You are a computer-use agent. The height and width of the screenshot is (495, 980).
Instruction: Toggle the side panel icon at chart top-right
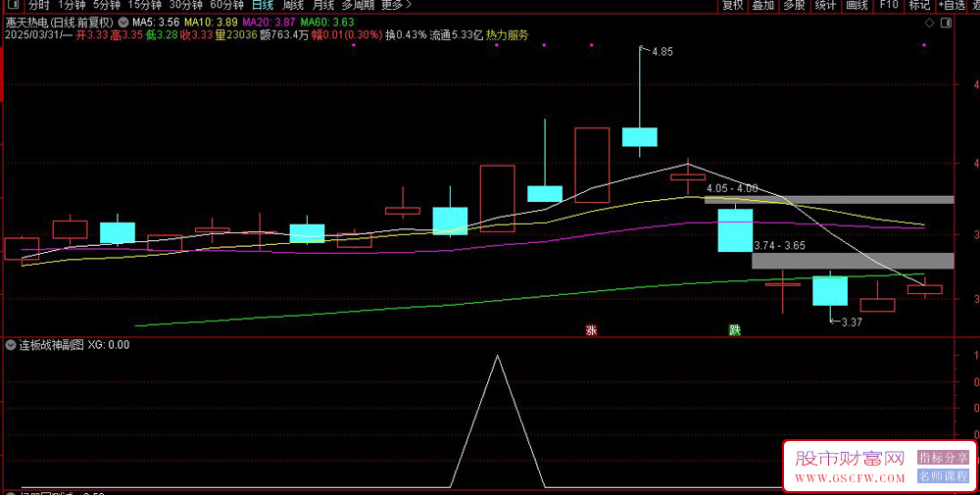tap(947, 24)
